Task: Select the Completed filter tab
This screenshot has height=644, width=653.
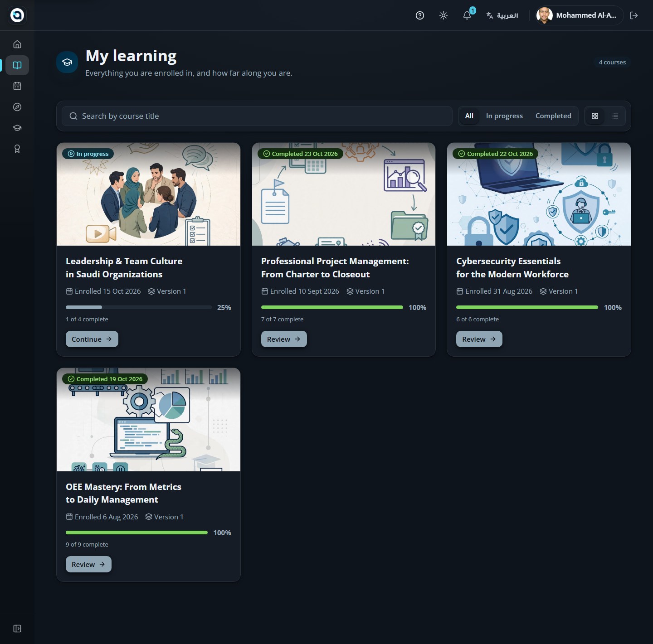Action: coord(553,116)
